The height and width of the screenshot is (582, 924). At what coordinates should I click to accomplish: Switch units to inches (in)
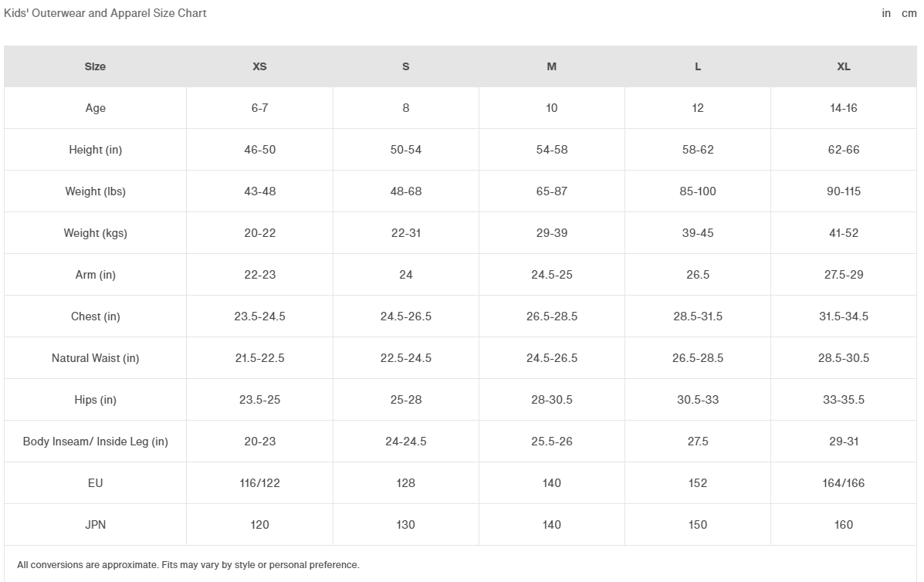point(886,13)
